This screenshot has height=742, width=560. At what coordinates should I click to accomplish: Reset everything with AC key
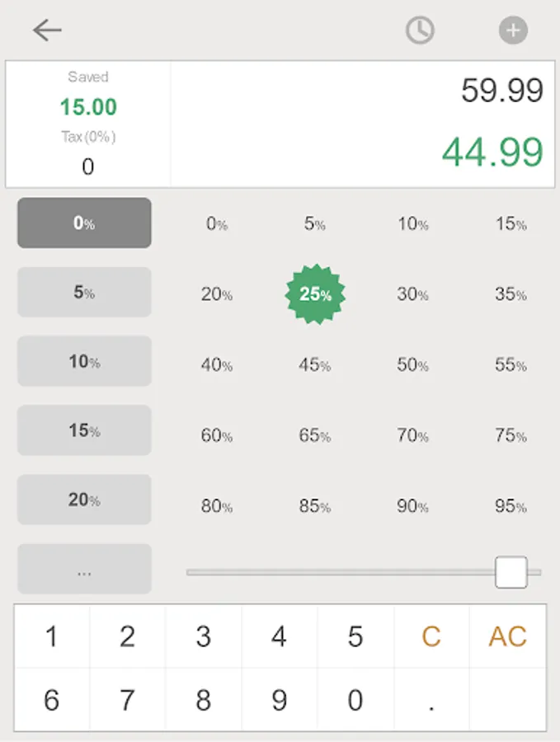[x=507, y=636]
